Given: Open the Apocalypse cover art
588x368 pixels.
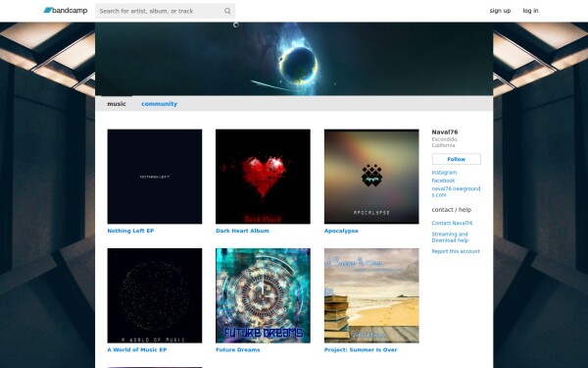Looking at the screenshot, I should (x=371, y=177).
